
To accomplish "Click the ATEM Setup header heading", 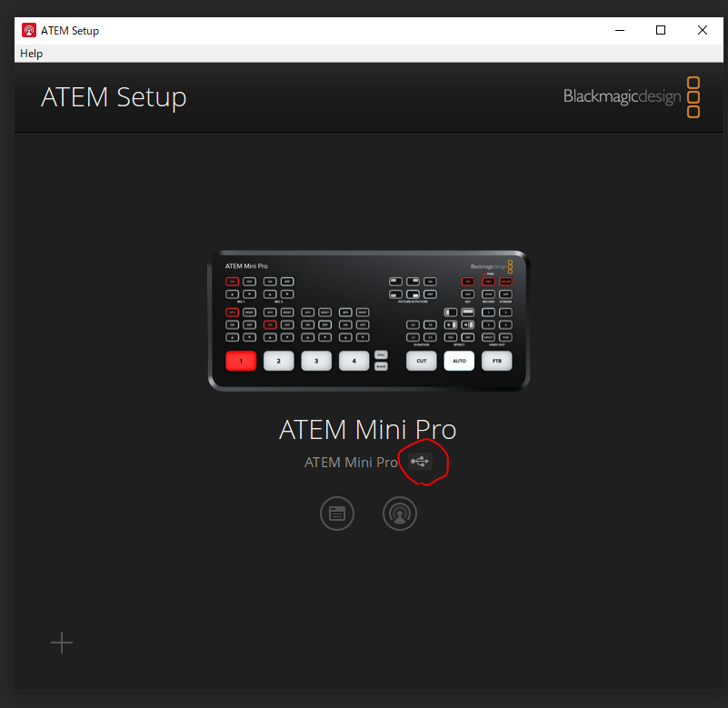I will (114, 98).
